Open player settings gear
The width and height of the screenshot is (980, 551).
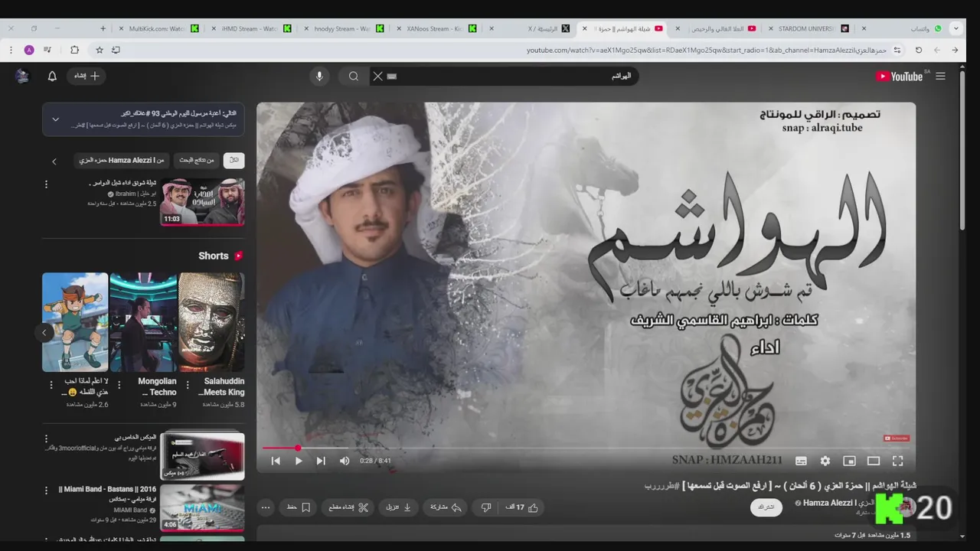(x=825, y=461)
